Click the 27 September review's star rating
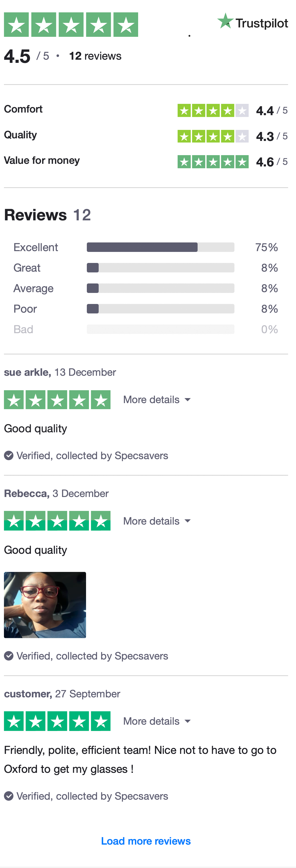The image size is (296, 868). (x=57, y=721)
